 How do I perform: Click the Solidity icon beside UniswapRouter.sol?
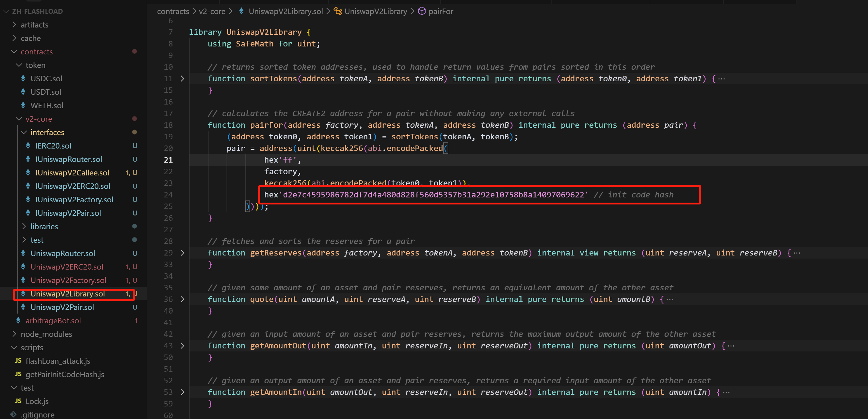pos(23,253)
